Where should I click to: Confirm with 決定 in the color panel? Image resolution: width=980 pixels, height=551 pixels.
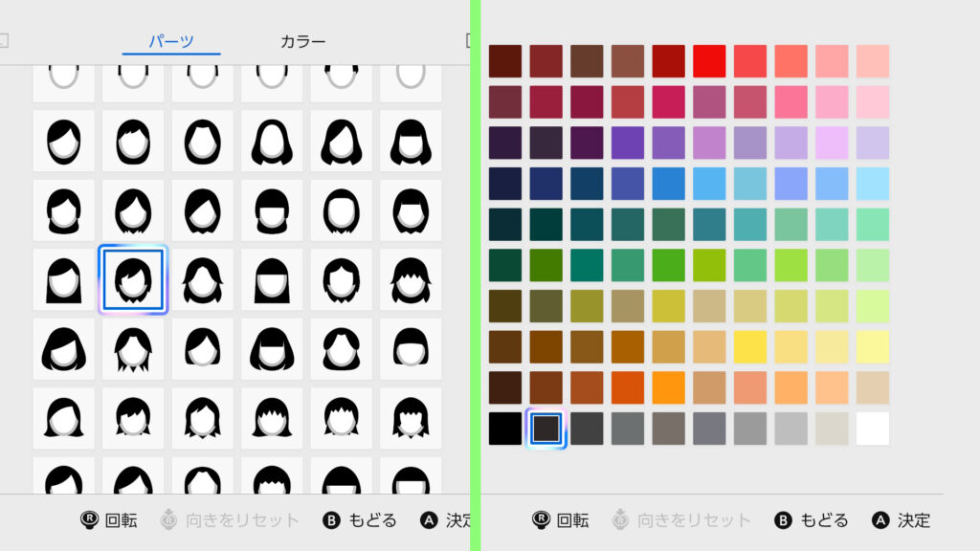[913, 520]
